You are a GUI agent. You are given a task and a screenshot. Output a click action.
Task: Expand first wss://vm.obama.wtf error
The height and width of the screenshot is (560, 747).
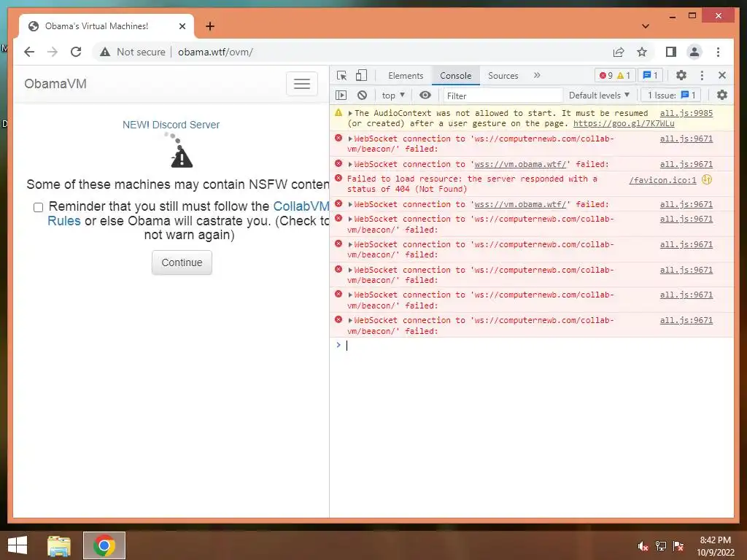(350, 164)
